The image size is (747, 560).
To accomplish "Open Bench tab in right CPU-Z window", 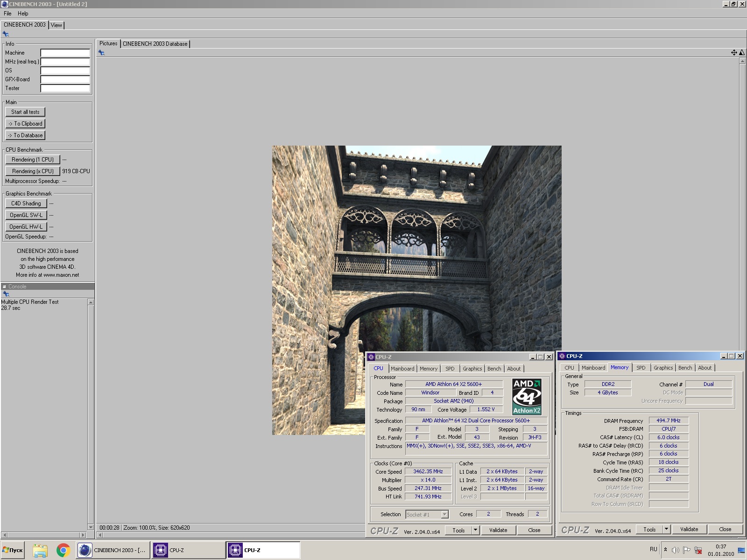I will pos(685,368).
